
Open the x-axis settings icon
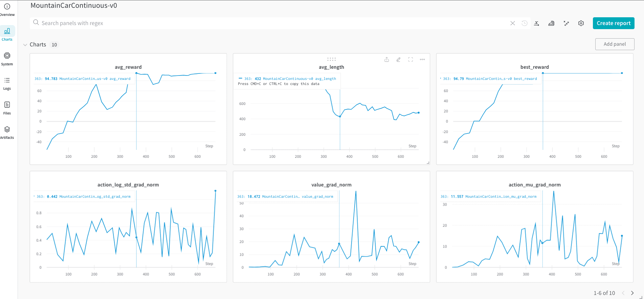[537, 23]
